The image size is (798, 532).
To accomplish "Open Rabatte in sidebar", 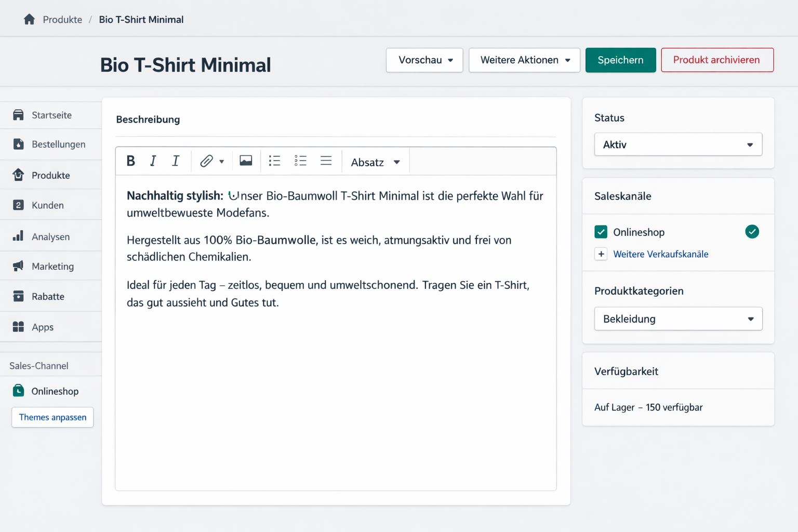I will coord(51,296).
